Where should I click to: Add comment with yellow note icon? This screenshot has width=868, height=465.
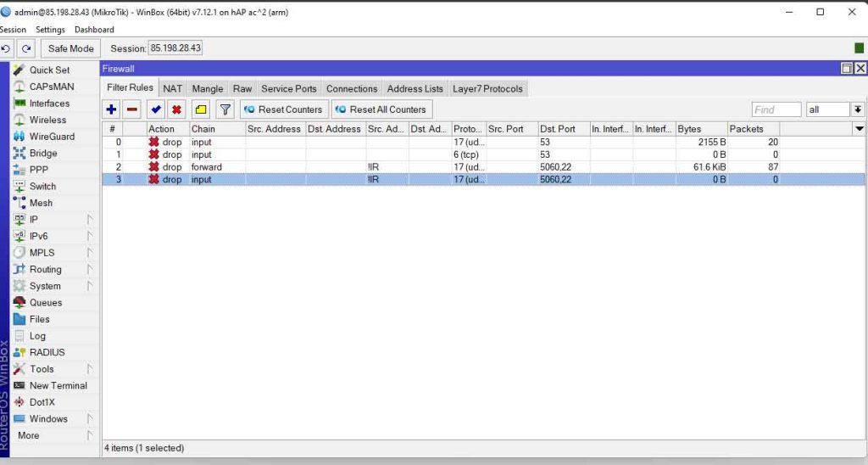pos(200,109)
